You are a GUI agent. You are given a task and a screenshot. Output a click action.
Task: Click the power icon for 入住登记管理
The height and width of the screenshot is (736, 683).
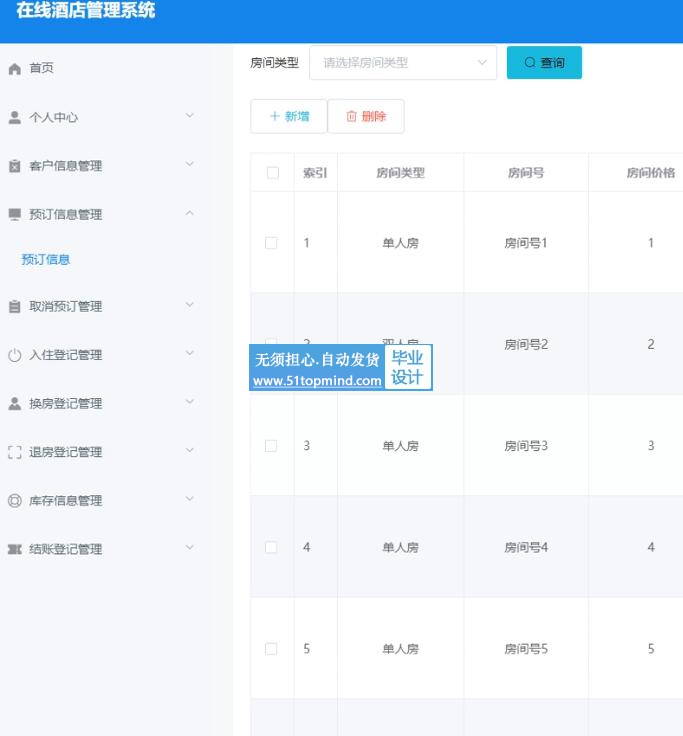pyautogui.click(x=14, y=355)
